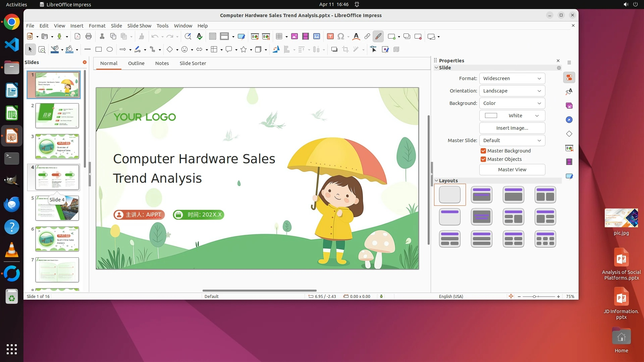Screen dimensions: 644x362
Task: Select the Rectangle drawing tool
Action: (x=99, y=50)
